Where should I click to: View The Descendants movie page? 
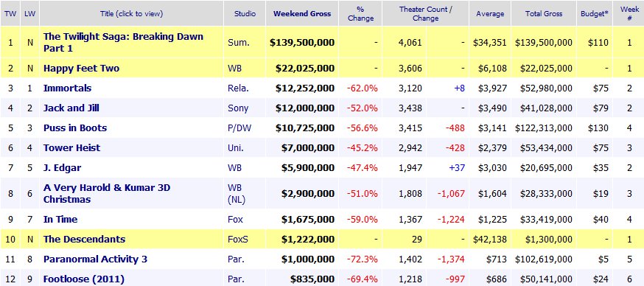click(x=84, y=239)
